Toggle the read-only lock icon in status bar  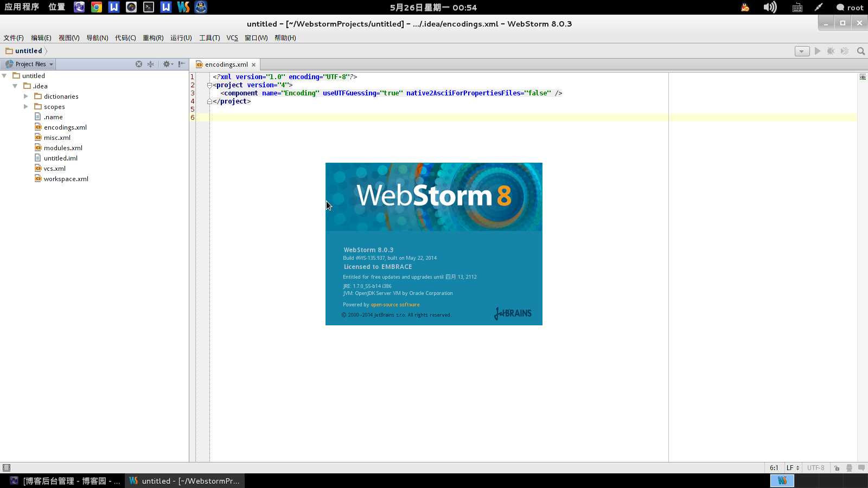837,468
